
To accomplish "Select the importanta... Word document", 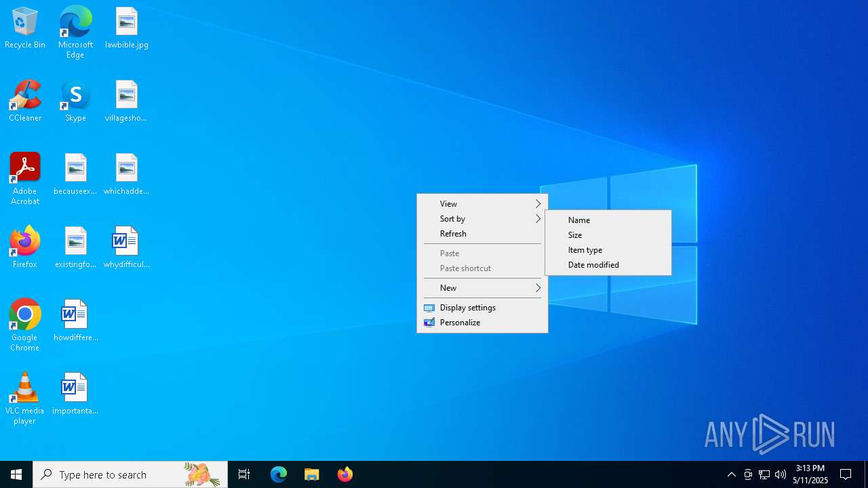I will pos(75,394).
